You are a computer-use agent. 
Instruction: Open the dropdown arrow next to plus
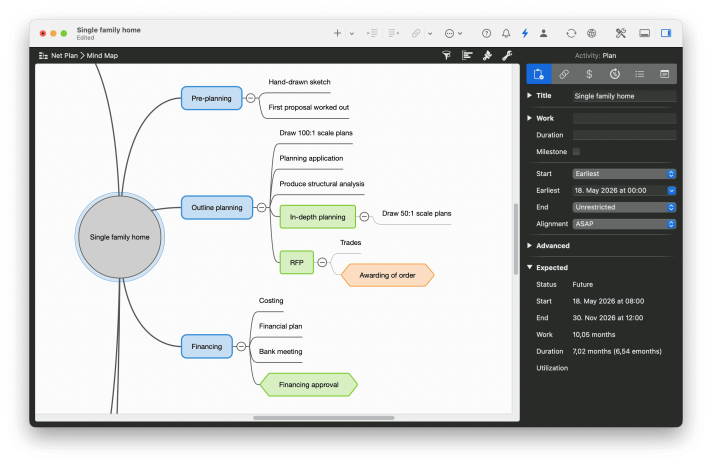click(x=352, y=34)
